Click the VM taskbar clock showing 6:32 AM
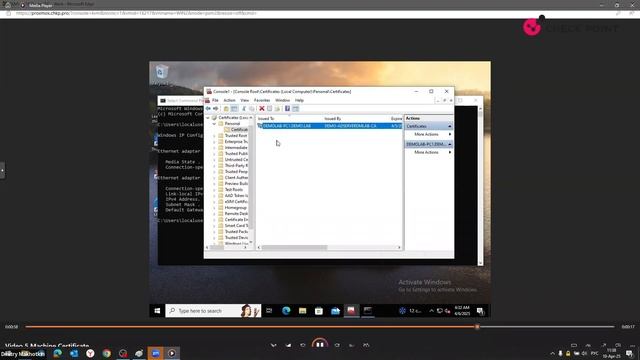The image size is (640, 360). point(462,311)
